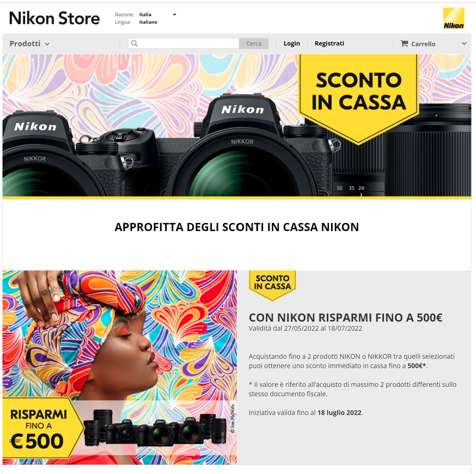
Task: Click the Nikon Store logo
Action: click(55, 18)
